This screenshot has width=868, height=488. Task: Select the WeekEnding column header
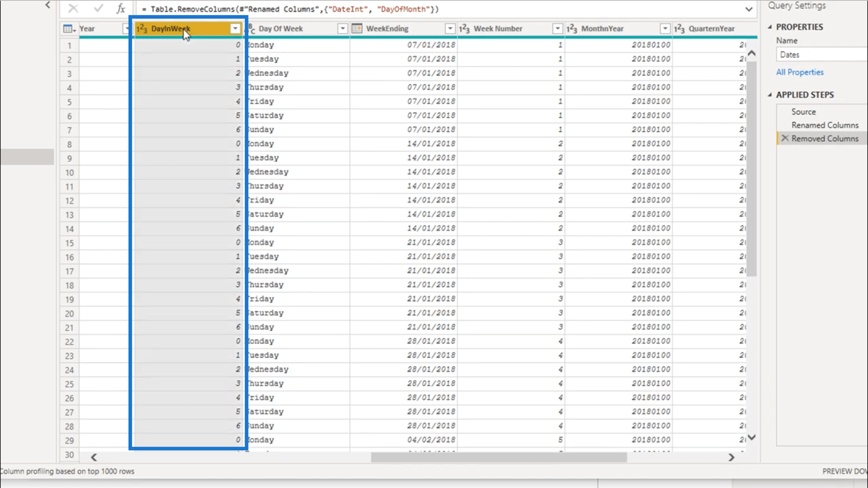pyautogui.click(x=387, y=29)
